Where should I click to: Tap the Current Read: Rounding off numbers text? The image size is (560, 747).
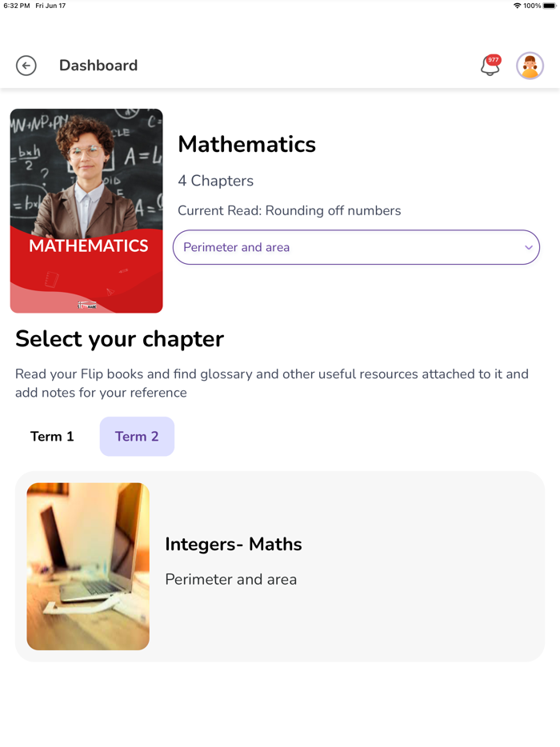[290, 211]
